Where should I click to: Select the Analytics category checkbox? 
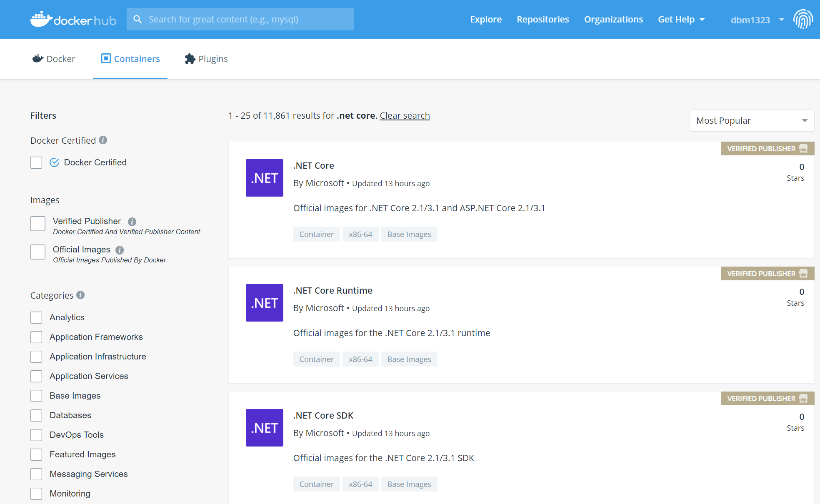(36, 317)
